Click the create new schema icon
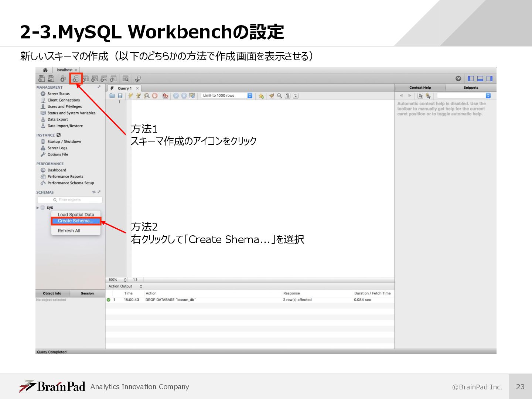Viewport: 532px width, 399px height. click(76, 79)
